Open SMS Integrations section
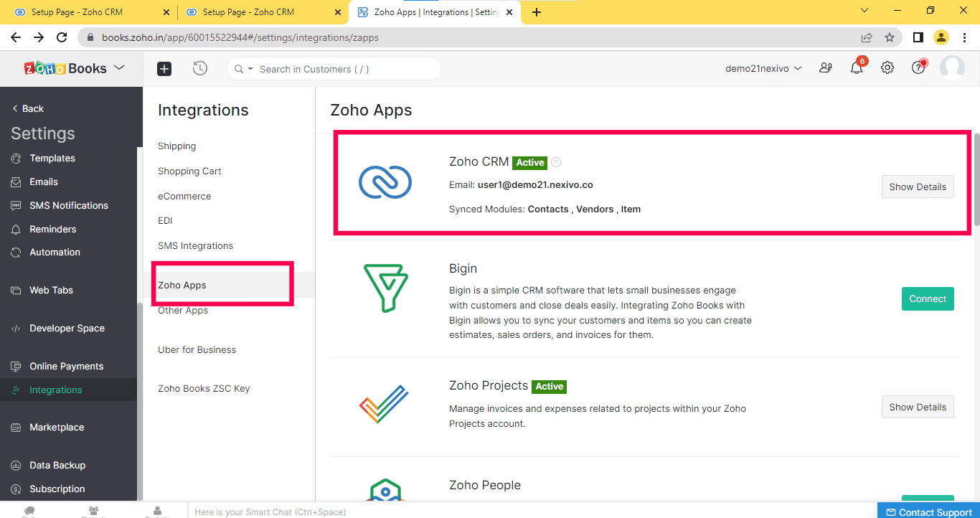The width and height of the screenshot is (980, 518). (x=195, y=245)
